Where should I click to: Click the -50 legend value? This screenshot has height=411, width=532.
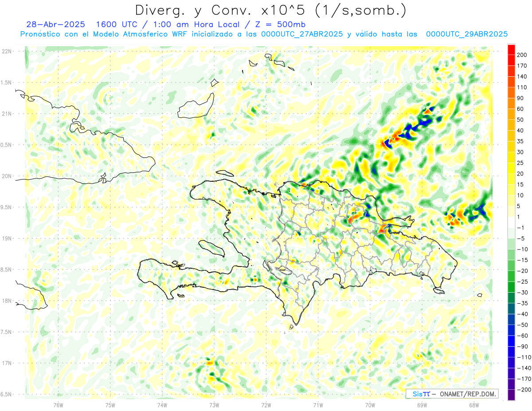coord(522,325)
